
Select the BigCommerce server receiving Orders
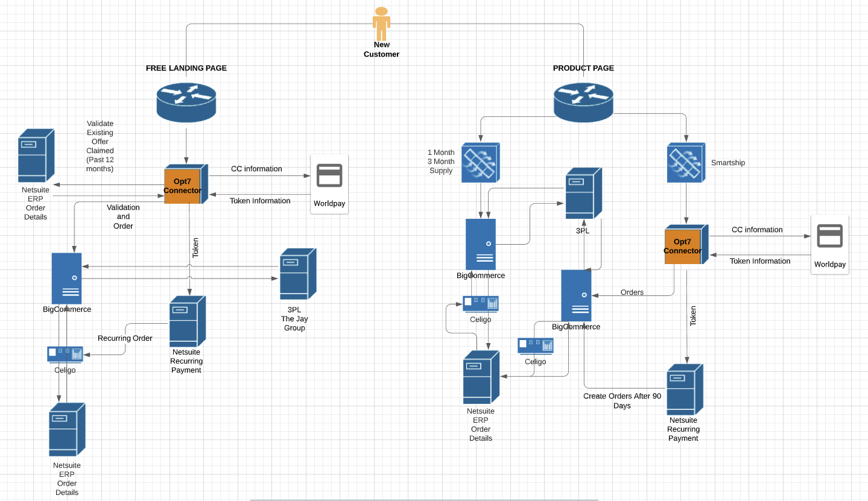click(576, 295)
